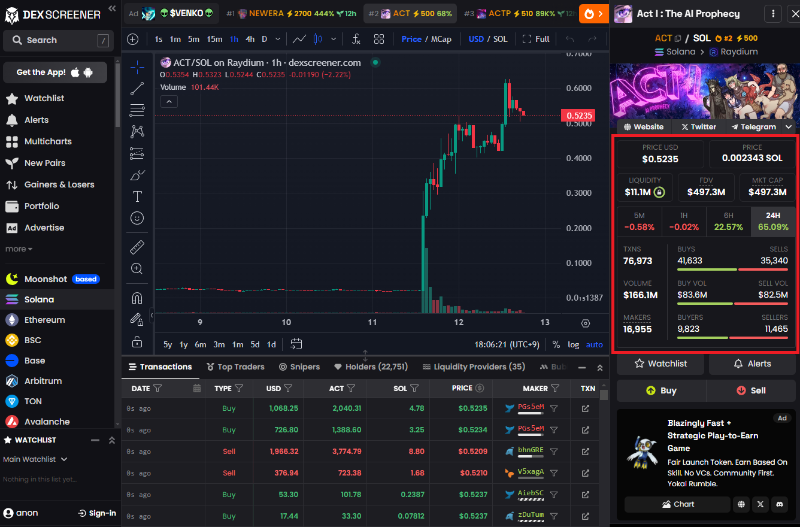Select the text annotation tool
Screen dimensions: 800x527
137,196
